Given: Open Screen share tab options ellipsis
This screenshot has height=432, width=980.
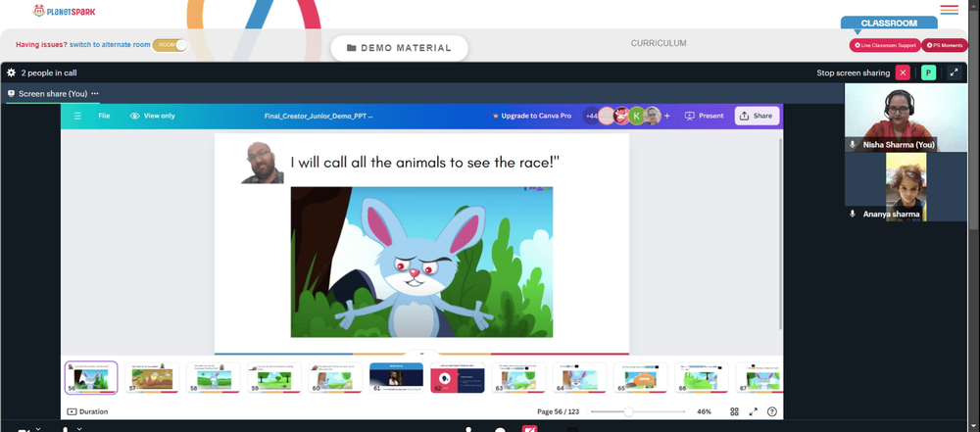Looking at the screenshot, I should point(95,94).
